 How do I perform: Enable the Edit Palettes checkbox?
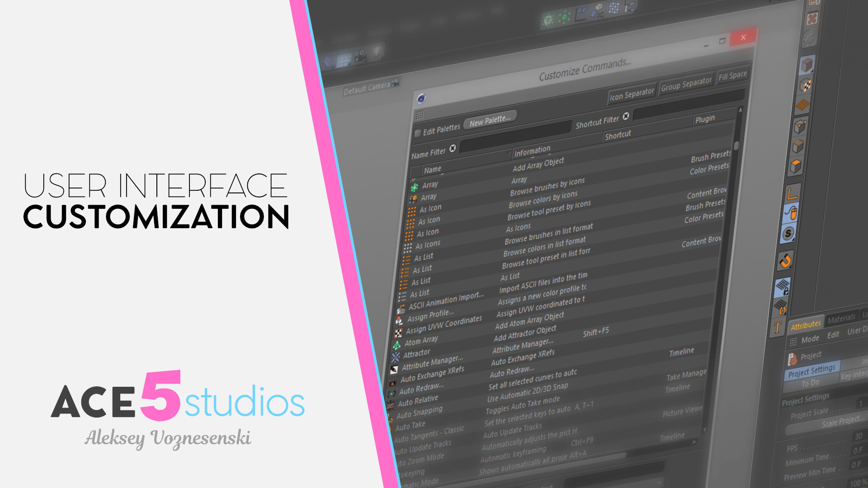click(418, 133)
